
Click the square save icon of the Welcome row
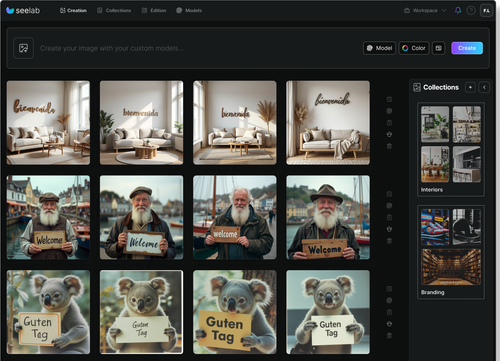coord(389,217)
